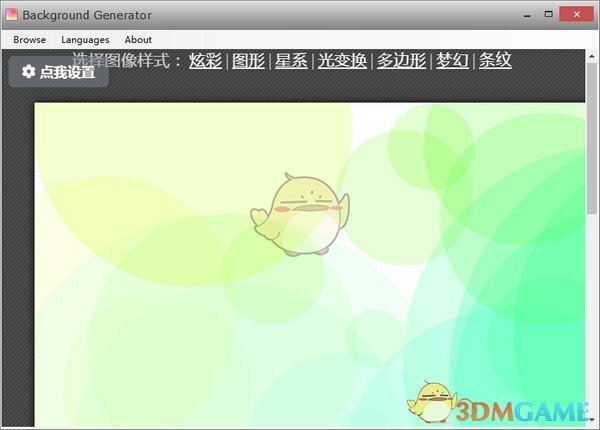
Task: Click the vertical scrollbar thumb
Action: click(592, 138)
